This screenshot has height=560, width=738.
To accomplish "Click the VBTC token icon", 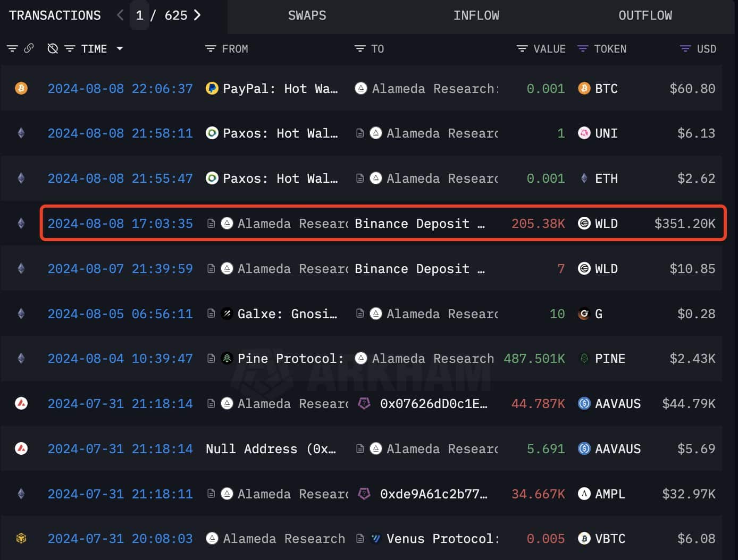I will coord(584,538).
